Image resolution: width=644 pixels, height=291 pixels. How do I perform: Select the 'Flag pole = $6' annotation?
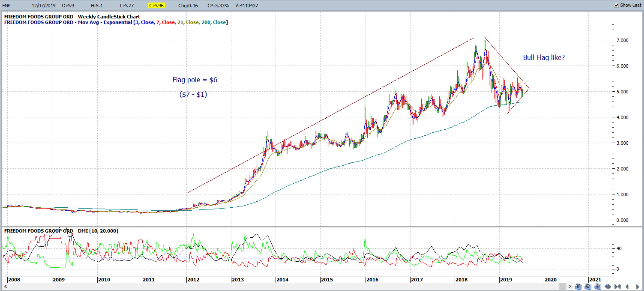pyautogui.click(x=195, y=80)
